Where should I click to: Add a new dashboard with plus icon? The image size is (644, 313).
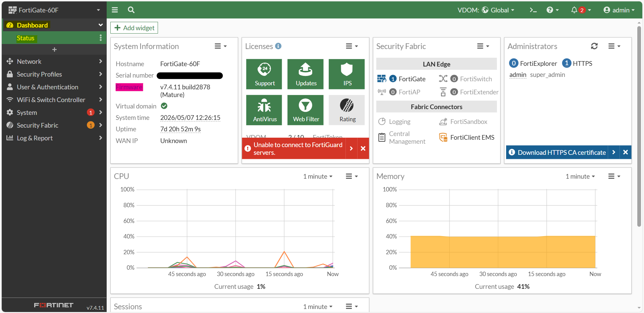[54, 49]
